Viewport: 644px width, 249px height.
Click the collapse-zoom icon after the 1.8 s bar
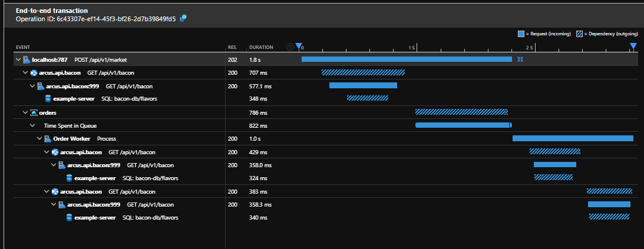pyautogui.click(x=520, y=59)
